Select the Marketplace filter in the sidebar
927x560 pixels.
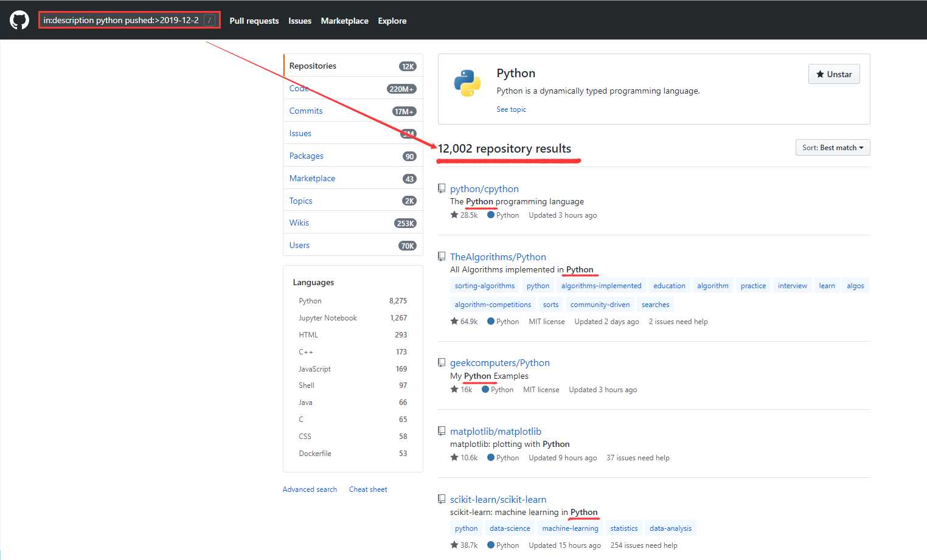(x=353, y=178)
